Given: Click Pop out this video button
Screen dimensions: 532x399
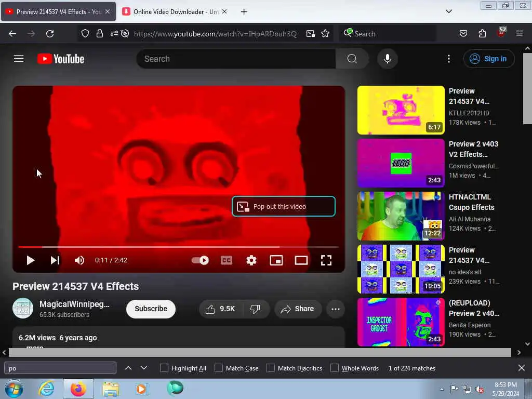Looking at the screenshot, I should [x=284, y=206].
